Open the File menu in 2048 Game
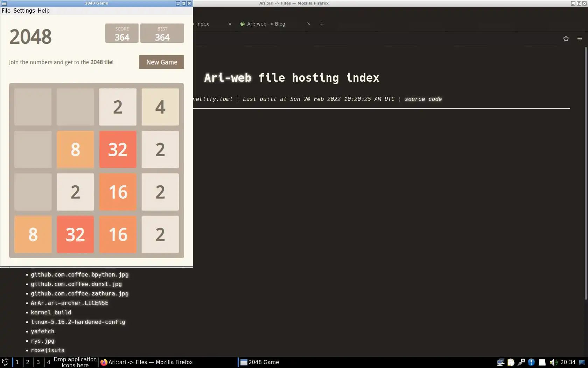588x368 pixels. coord(6,11)
